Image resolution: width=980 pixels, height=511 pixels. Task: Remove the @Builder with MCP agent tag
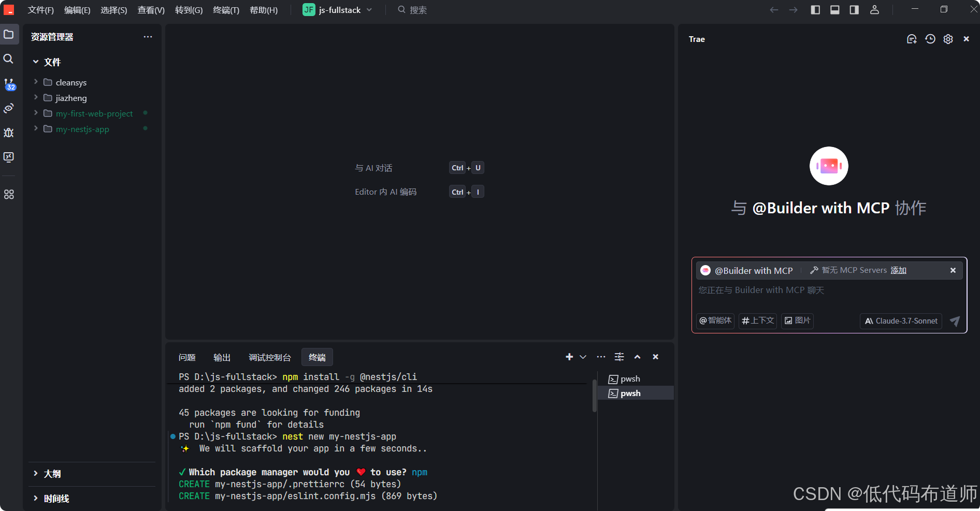pyautogui.click(x=953, y=270)
